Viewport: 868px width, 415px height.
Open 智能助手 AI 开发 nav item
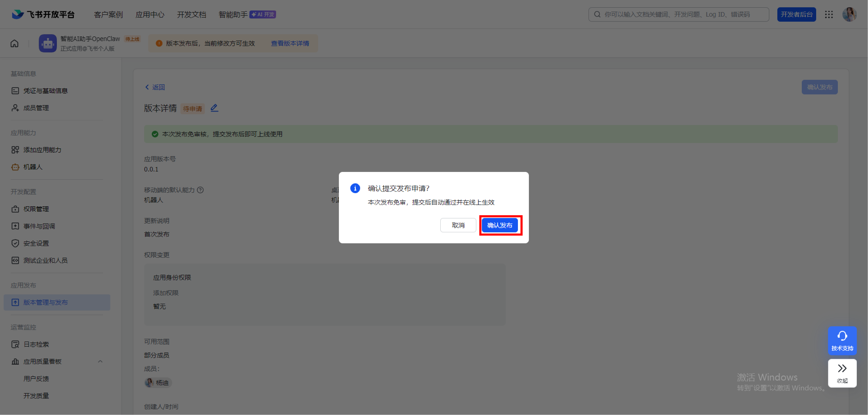pyautogui.click(x=247, y=14)
